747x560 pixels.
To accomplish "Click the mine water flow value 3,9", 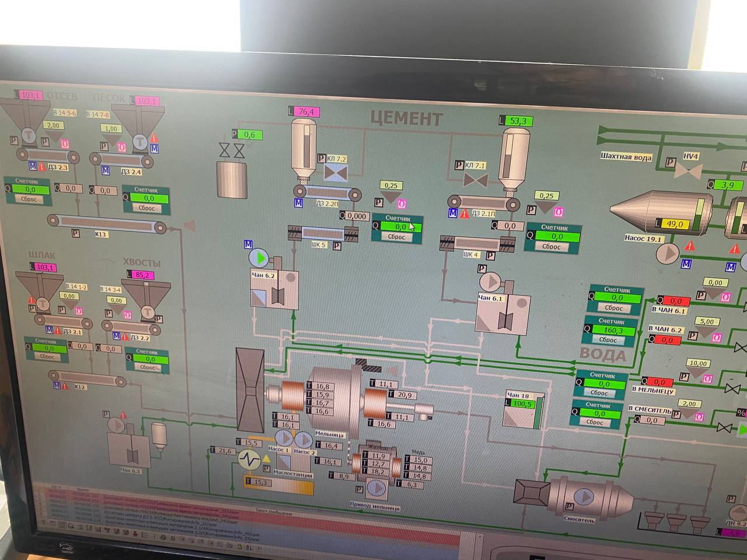I will click(727, 185).
